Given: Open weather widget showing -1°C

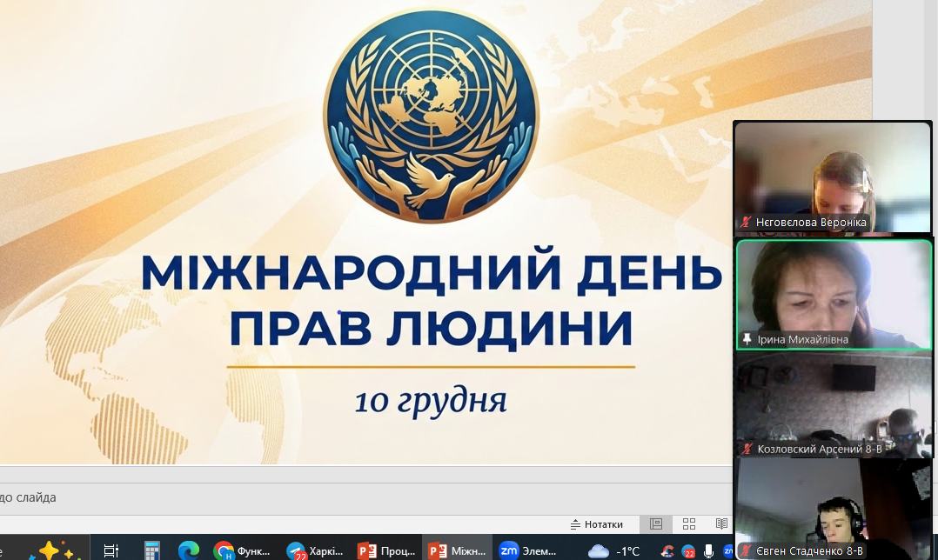Looking at the screenshot, I should point(614,550).
